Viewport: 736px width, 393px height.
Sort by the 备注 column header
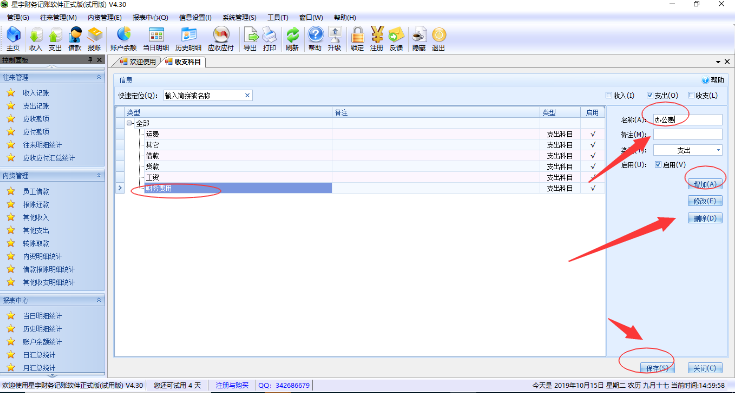436,113
